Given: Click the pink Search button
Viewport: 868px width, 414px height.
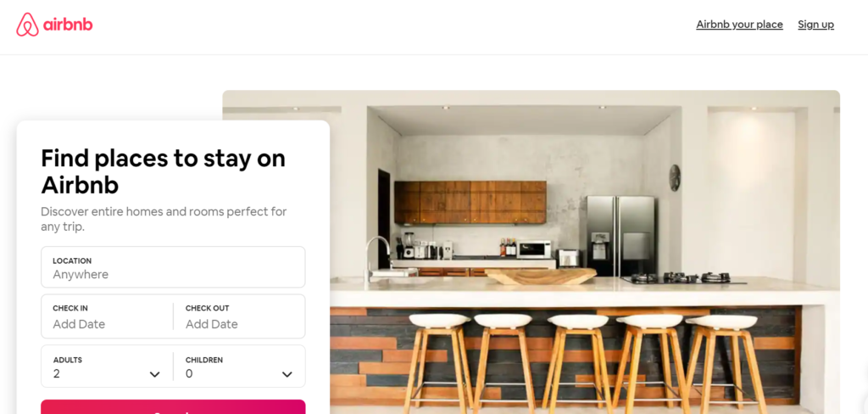Looking at the screenshot, I should tap(173, 407).
